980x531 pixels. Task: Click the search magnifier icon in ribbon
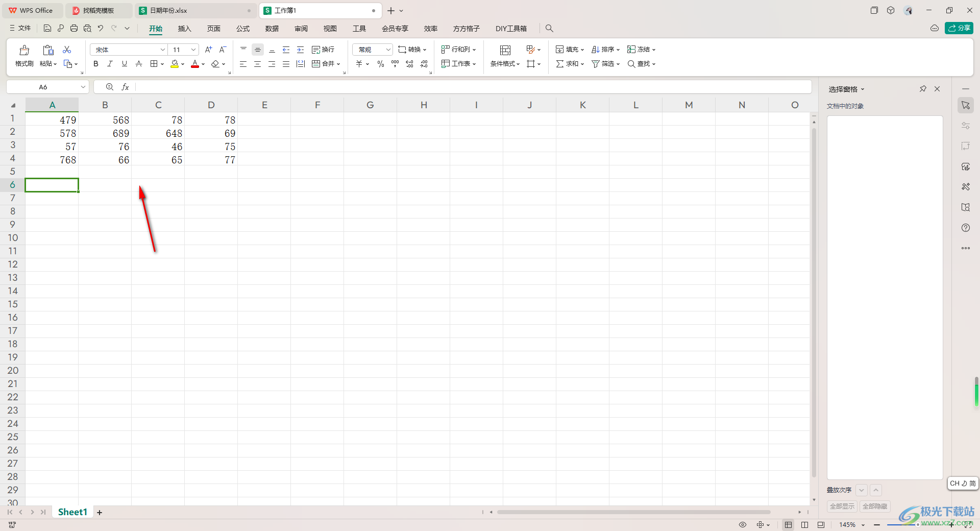549,29
